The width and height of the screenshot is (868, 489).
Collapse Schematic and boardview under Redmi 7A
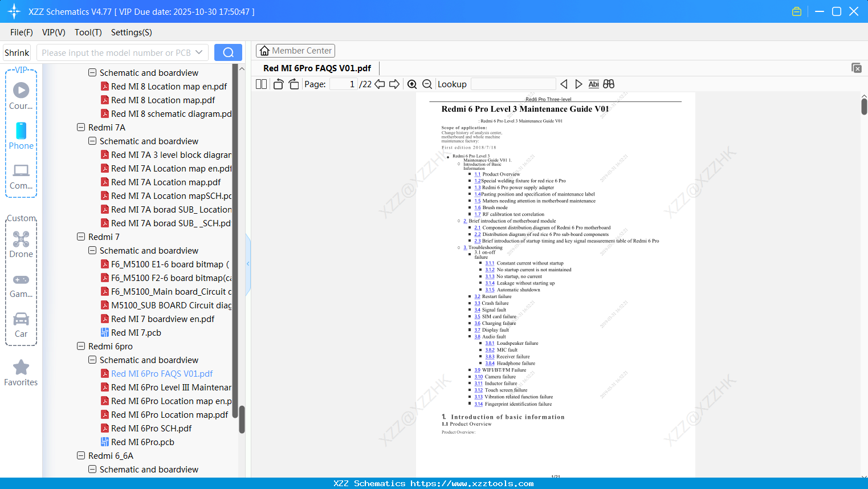click(92, 141)
